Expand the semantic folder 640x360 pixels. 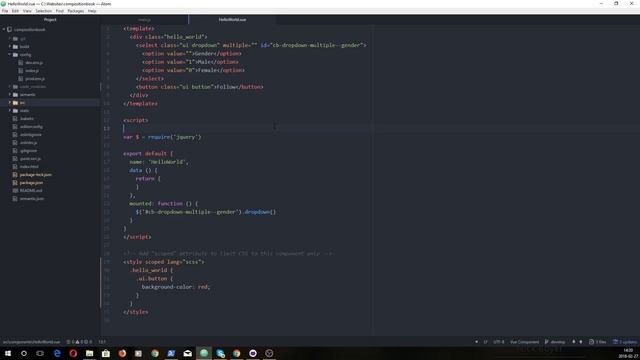pos(10,95)
